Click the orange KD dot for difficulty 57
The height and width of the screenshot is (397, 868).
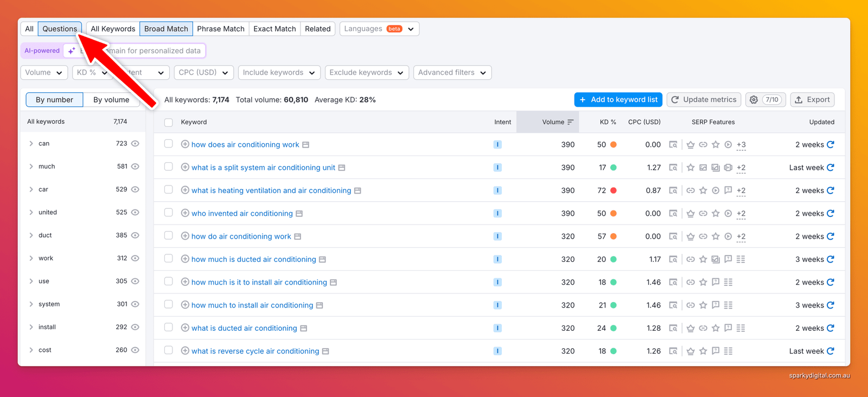tap(614, 236)
